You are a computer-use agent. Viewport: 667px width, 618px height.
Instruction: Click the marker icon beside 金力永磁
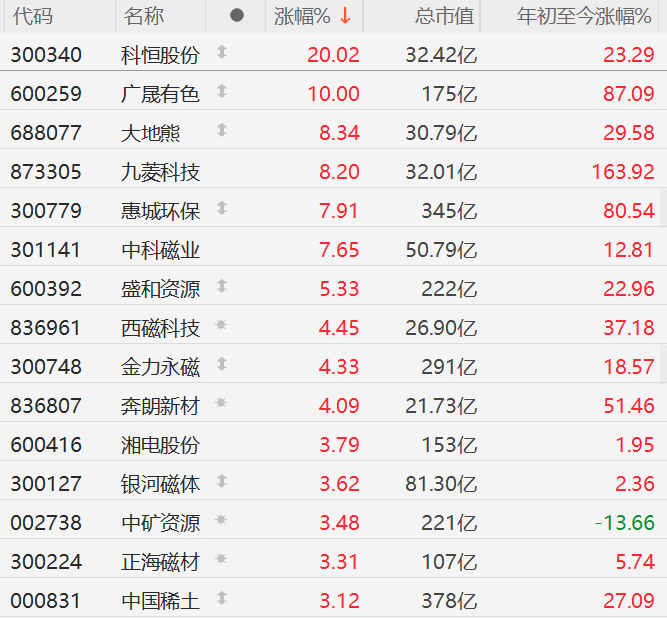222,365
